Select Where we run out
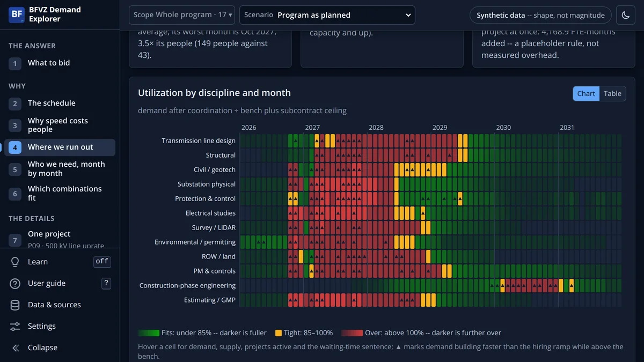Viewport: 644px width, 362px height. point(60,147)
